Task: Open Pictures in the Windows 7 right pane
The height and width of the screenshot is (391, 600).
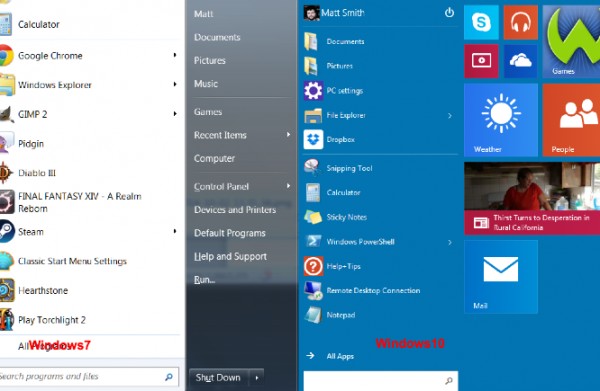Action: point(210,61)
